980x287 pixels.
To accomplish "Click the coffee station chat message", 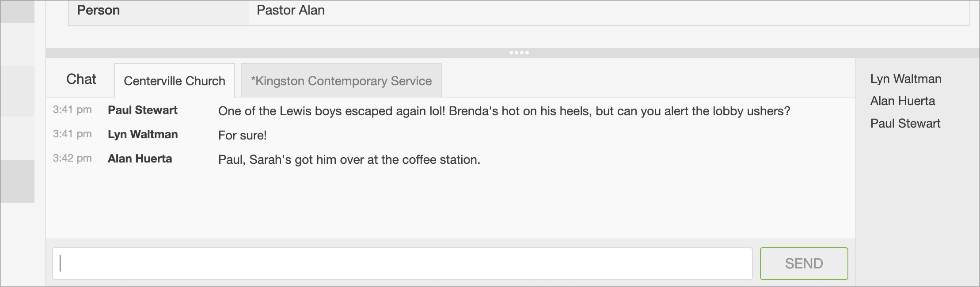I will point(349,159).
